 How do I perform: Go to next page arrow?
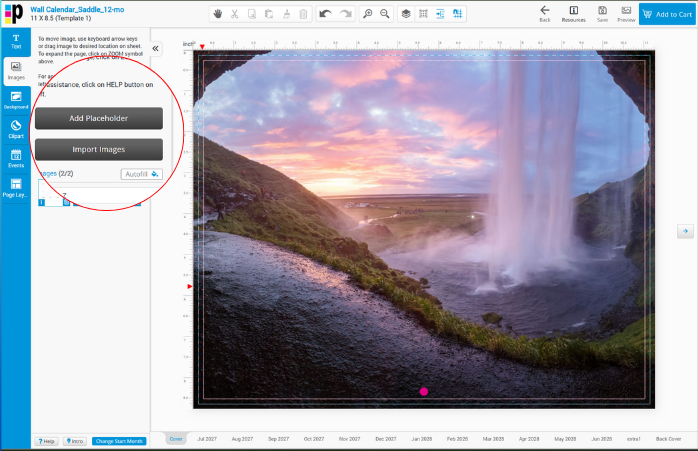[685, 231]
